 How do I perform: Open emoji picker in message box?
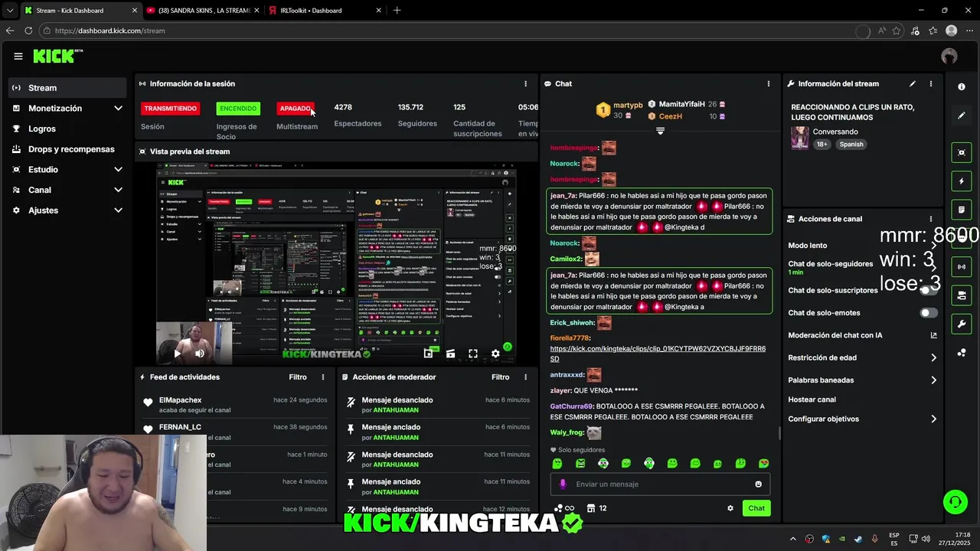tap(759, 484)
